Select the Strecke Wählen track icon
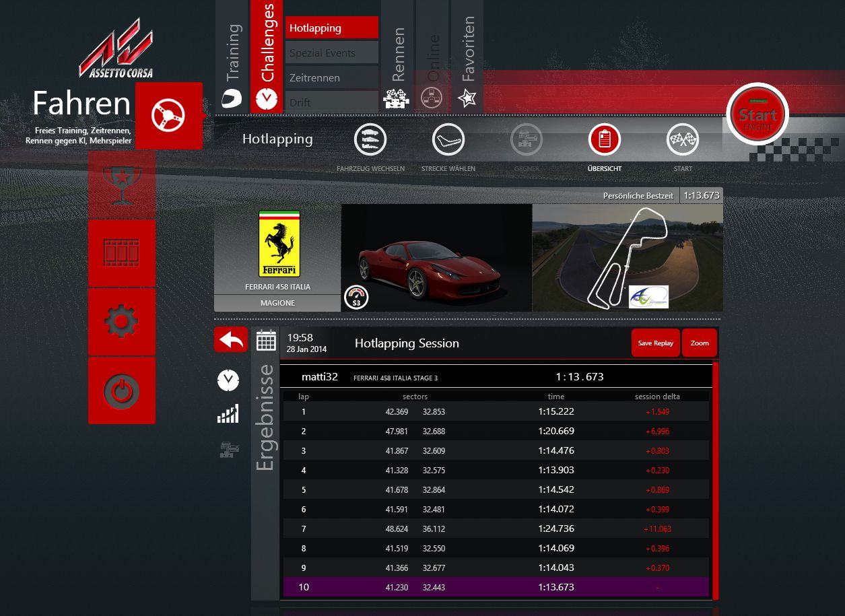Image resolution: width=845 pixels, height=616 pixels. click(448, 140)
